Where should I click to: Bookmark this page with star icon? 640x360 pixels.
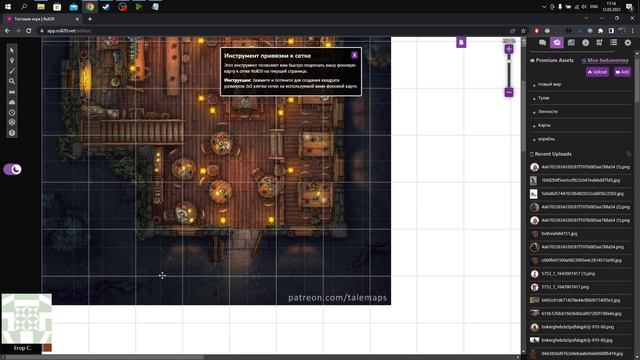(523, 31)
